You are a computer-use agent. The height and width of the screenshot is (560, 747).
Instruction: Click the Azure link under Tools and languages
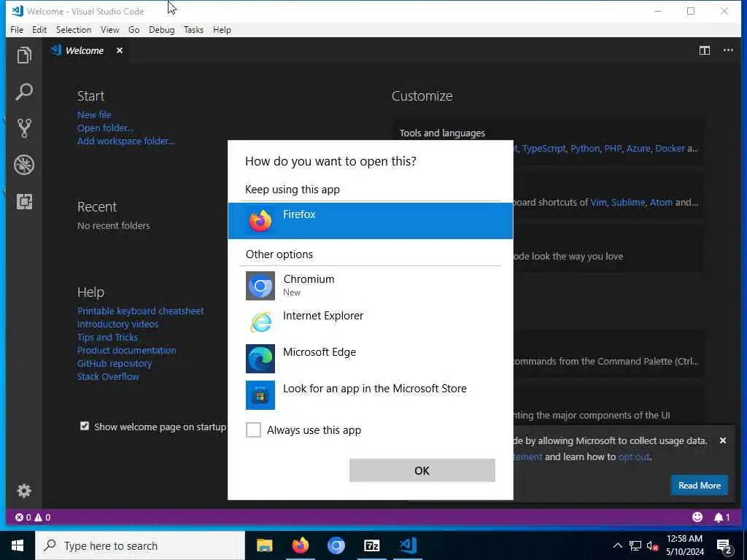638,148
